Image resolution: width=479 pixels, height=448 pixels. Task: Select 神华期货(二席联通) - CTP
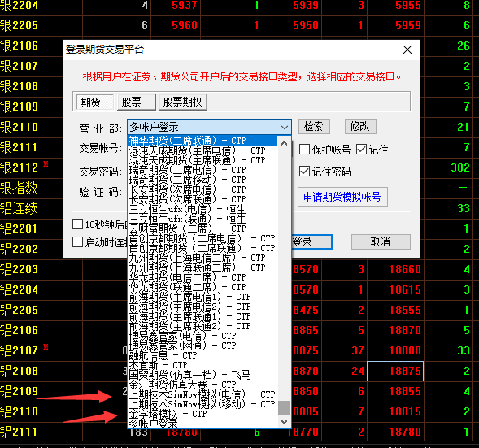click(202, 141)
